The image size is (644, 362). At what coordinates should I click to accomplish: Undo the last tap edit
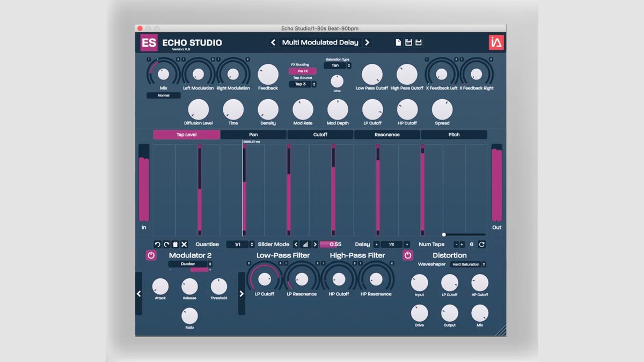[157, 244]
